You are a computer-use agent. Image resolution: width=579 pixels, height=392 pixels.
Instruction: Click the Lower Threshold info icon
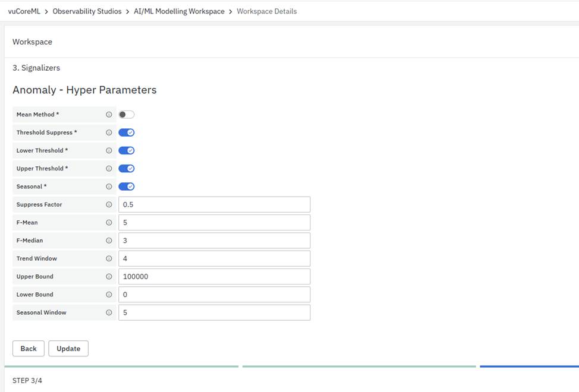(x=109, y=151)
